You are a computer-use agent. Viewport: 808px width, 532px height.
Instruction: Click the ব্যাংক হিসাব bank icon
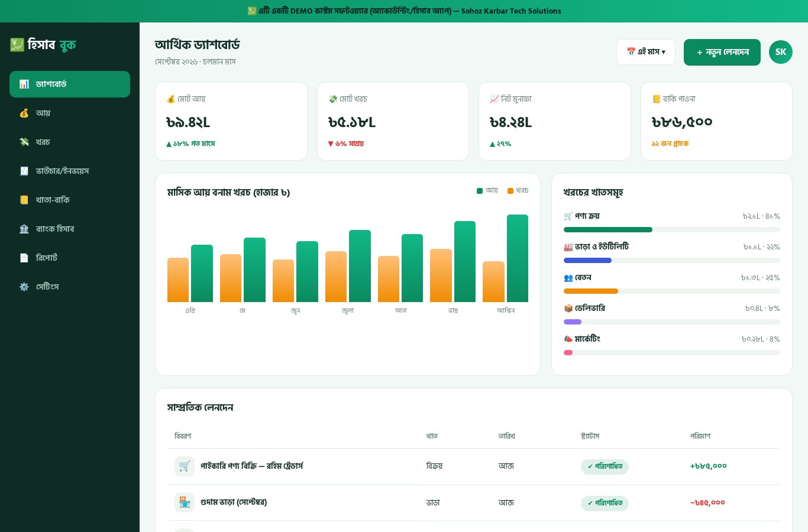pyautogui.click(x=24, y=229)
